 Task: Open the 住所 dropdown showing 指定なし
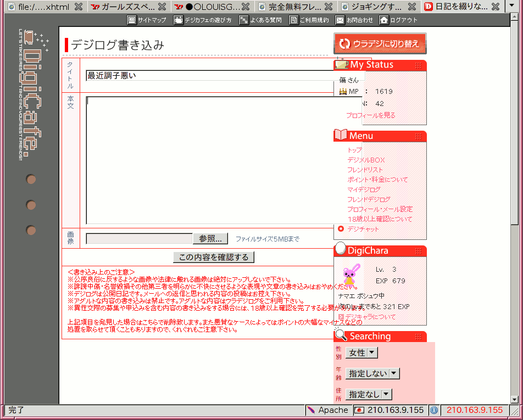point(368,394)
